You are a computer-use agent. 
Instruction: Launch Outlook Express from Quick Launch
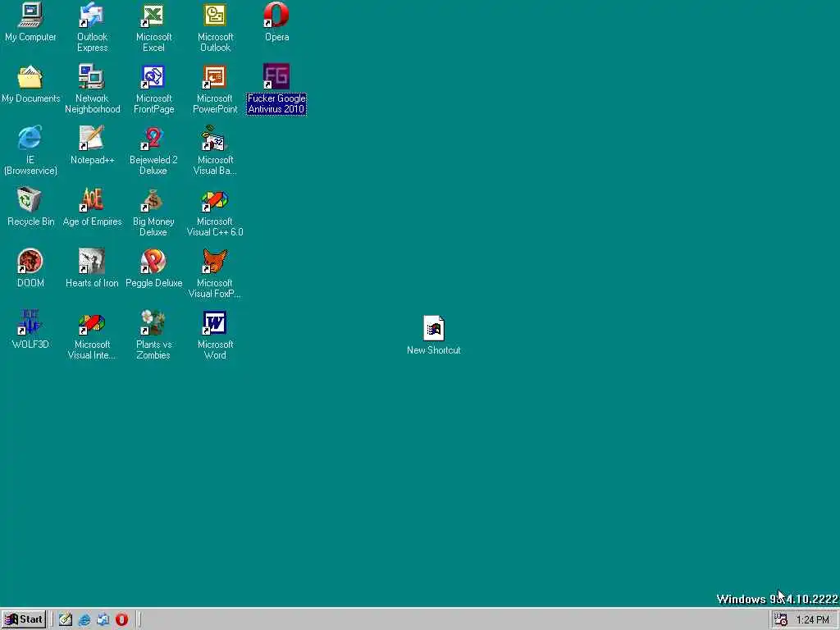(x=103, y=620)
